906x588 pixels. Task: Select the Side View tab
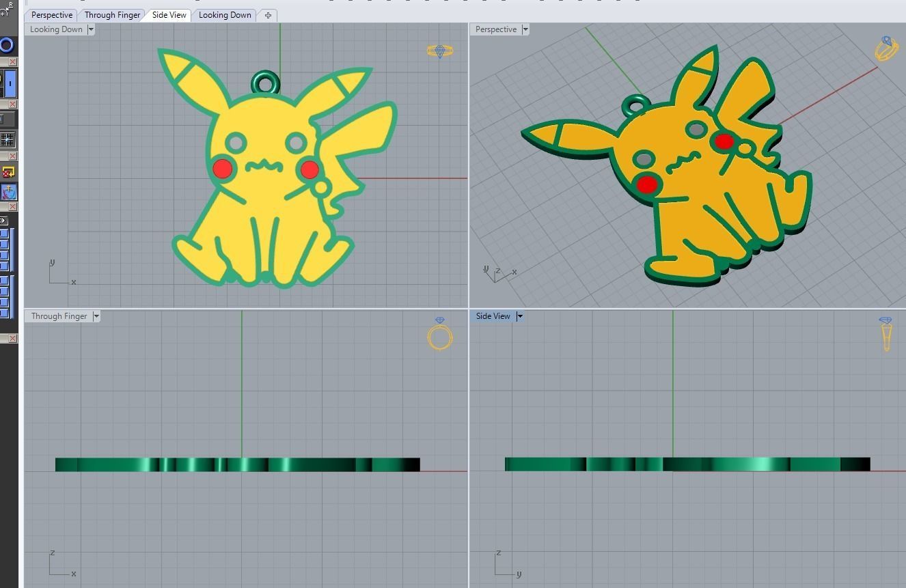[x=169, y=15]
